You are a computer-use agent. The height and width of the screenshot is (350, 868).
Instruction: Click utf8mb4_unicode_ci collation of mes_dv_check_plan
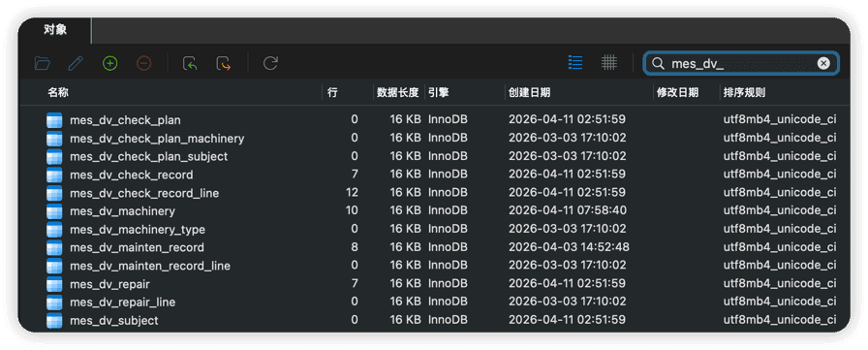click(x=780, y=119)
